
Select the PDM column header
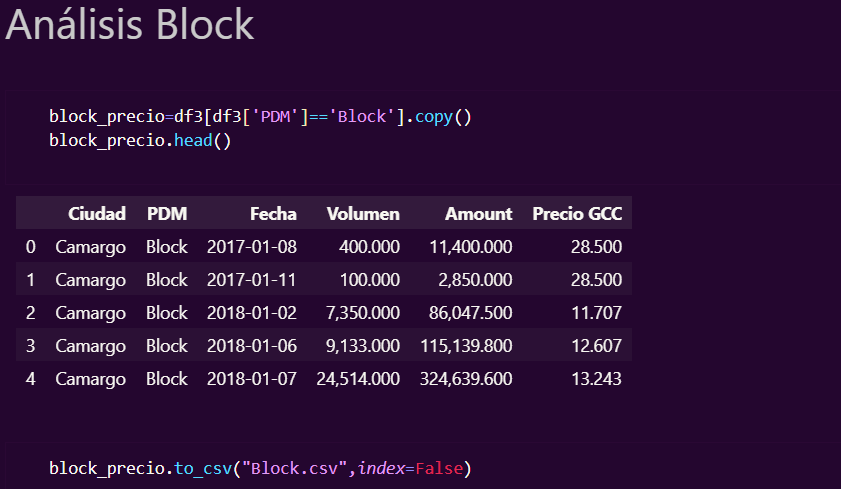[167, 213]
